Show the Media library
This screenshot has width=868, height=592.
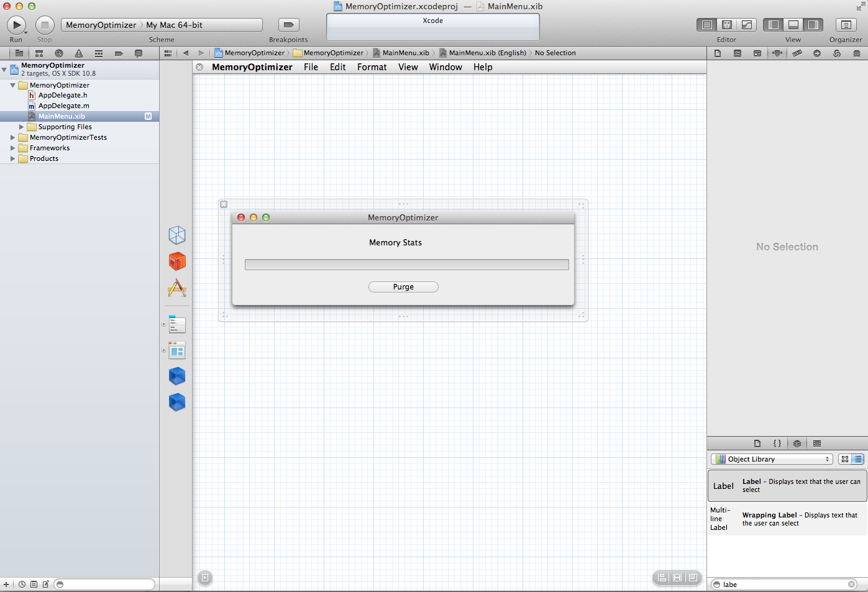coord(817,444)
